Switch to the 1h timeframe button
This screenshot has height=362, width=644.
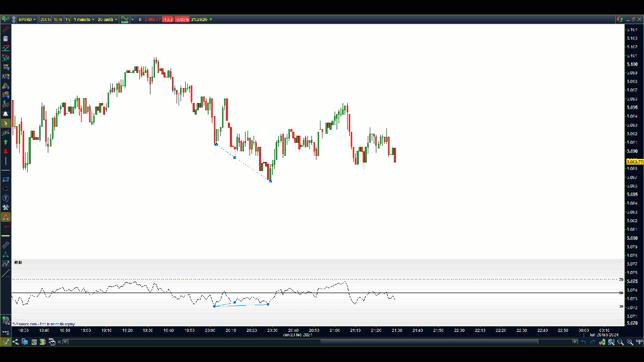[x=67, y=20]
